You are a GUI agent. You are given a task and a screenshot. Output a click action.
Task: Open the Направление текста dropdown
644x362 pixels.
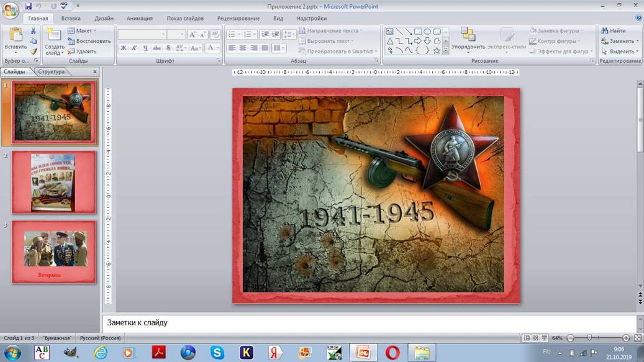[330, 31]
